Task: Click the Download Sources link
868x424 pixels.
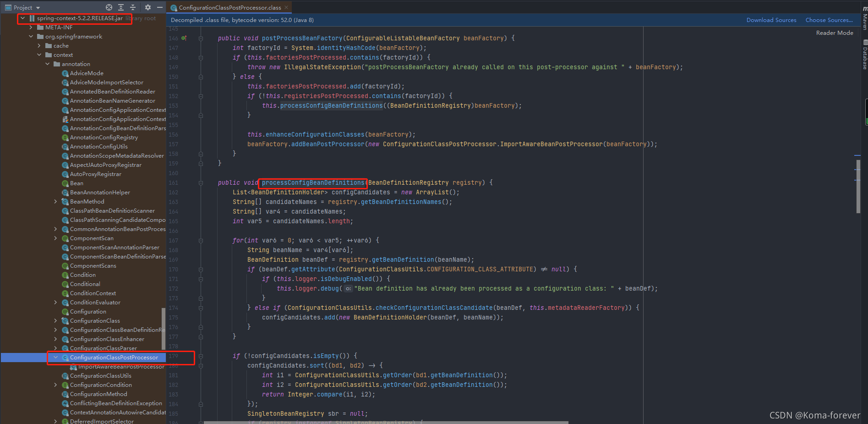Action: click(x=771, y=20)
